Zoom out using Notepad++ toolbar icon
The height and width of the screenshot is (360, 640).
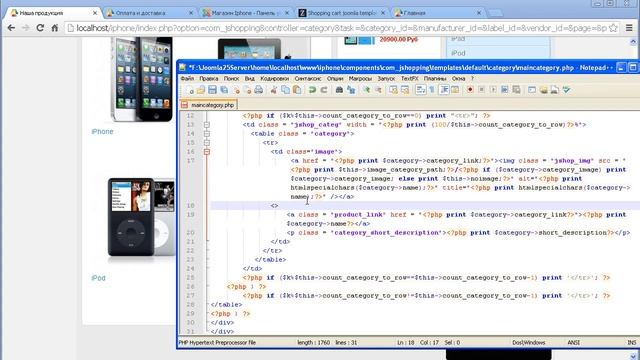click(378, 90)
